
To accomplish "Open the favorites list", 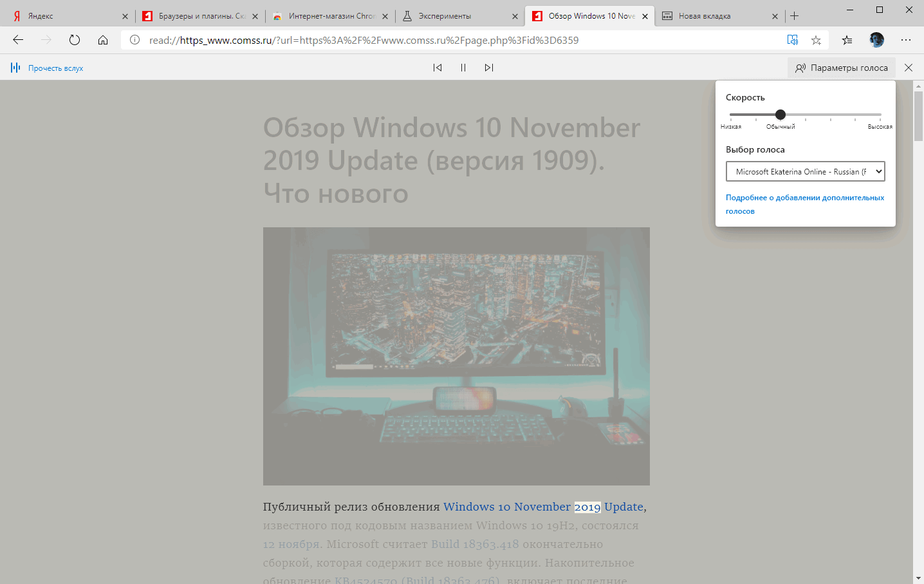I will pos(847,40).
